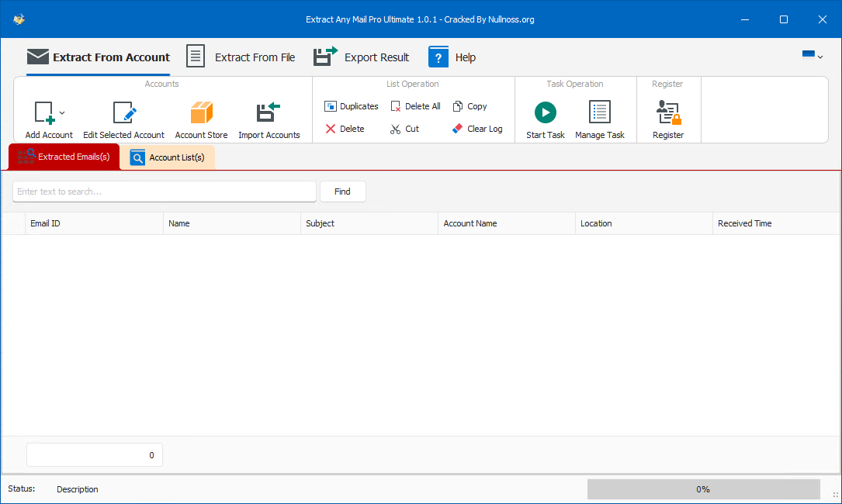
Task: Click the 0% progress bar
Action: click(703, 489)
